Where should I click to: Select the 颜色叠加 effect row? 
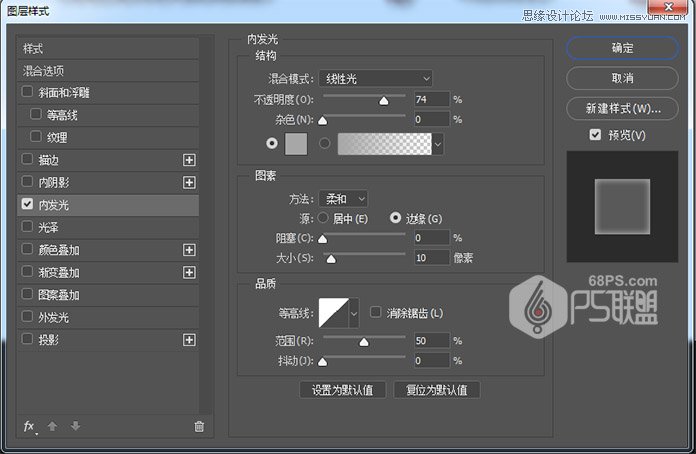click(108, 250)
